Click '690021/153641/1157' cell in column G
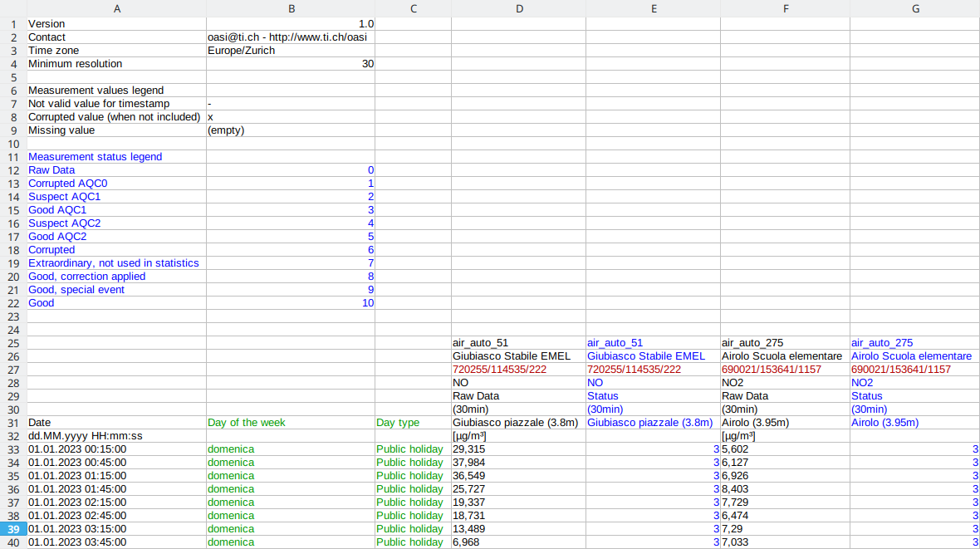Image resolution: width=980 pixels, height=549 pixels. tap(915, 370)
